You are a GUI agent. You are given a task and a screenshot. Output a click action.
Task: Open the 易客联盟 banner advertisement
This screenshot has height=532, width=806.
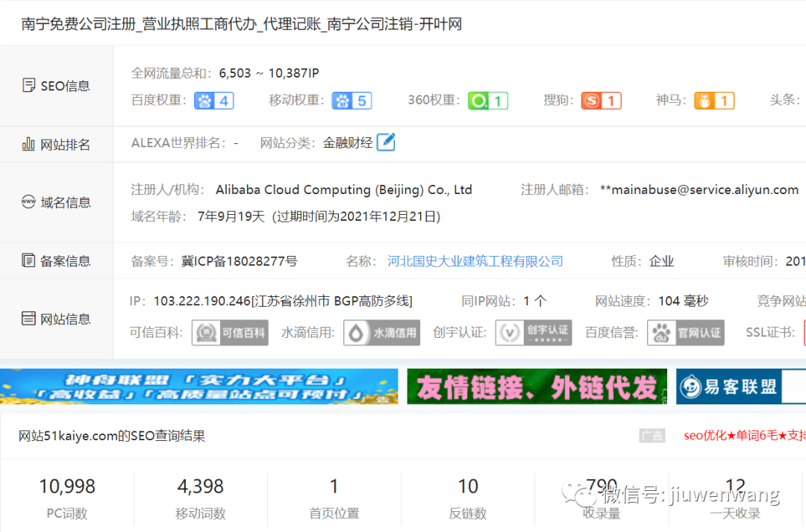pyautogui.click(x=741, y=386)
